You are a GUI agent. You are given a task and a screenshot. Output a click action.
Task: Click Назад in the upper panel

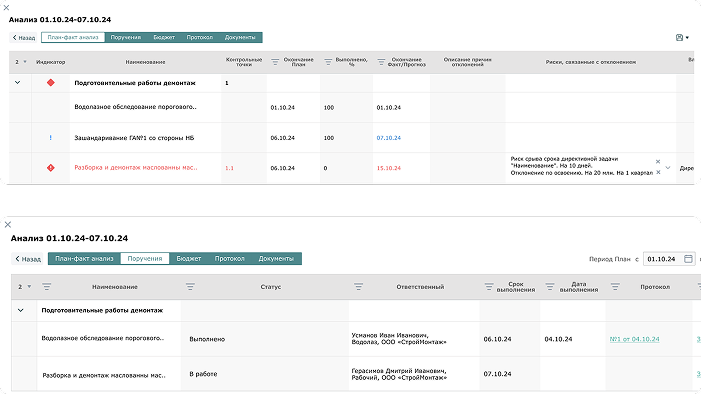(24, 38)
